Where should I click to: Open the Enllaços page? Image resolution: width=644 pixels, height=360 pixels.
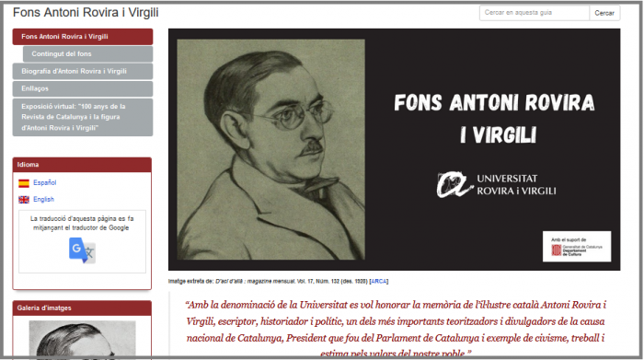(x=83, y=88)
